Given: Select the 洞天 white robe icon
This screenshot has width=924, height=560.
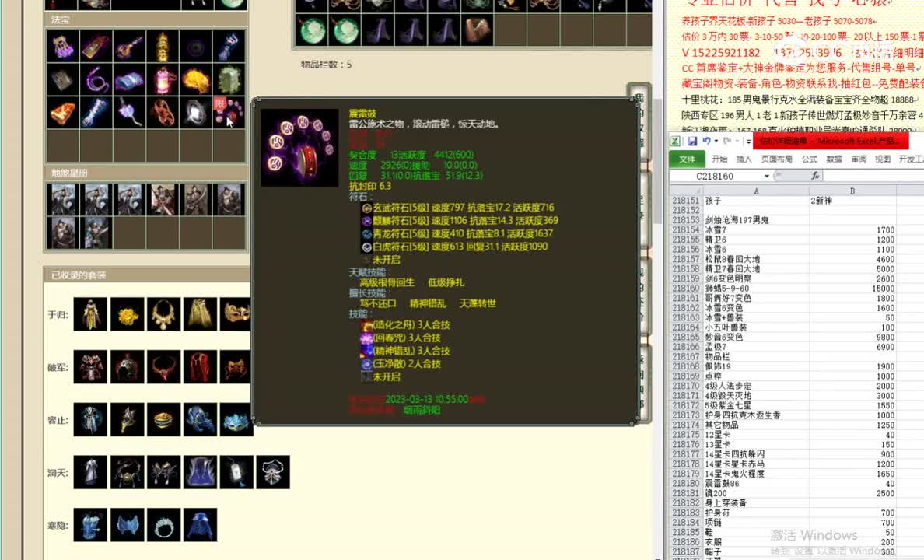Looking at the screenshot, I should (90, 472).
